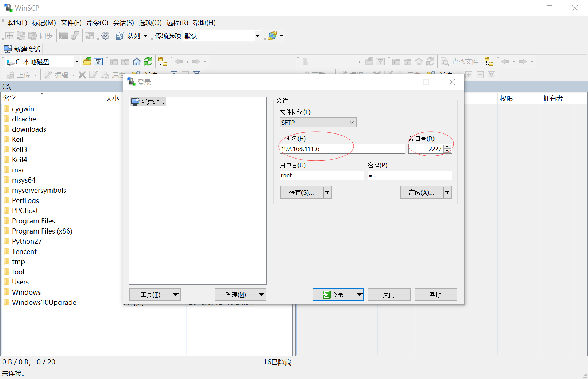Toggle remote directory tree icon
The image size is (588, 379).
(489, 61)
